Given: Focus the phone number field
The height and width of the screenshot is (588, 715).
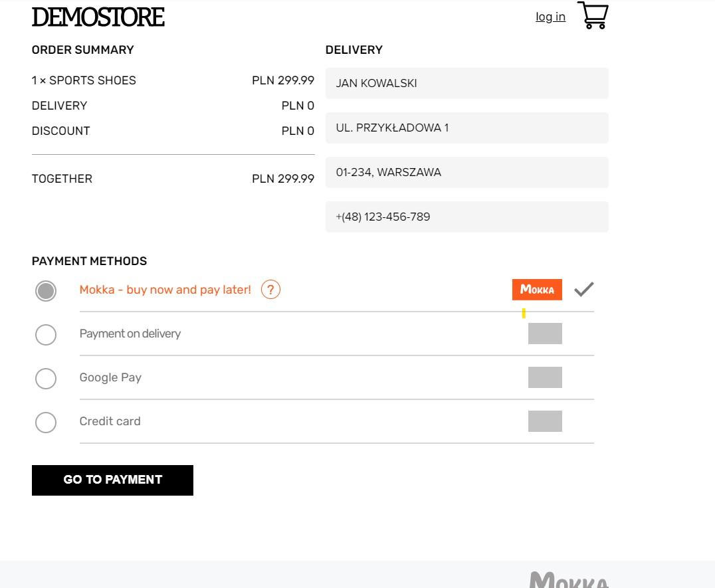Looking at the screenshot, I should (x=466, y=217).
